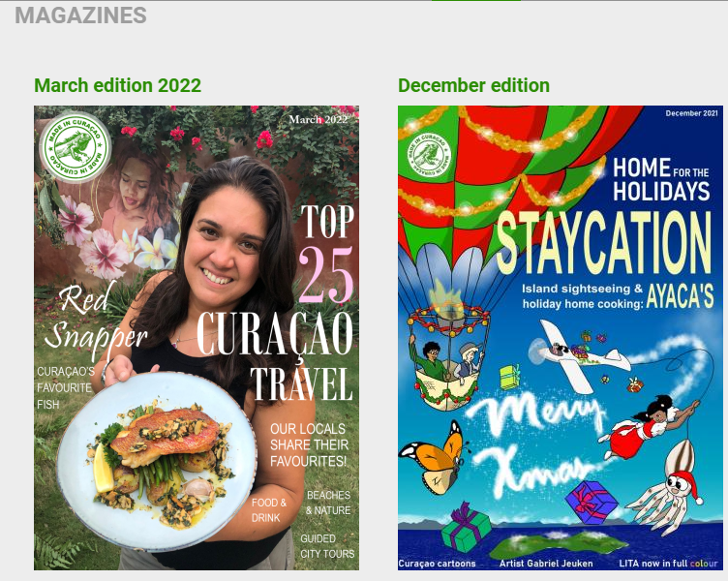Click the STAYCATION headline text

tap(603, 242)
